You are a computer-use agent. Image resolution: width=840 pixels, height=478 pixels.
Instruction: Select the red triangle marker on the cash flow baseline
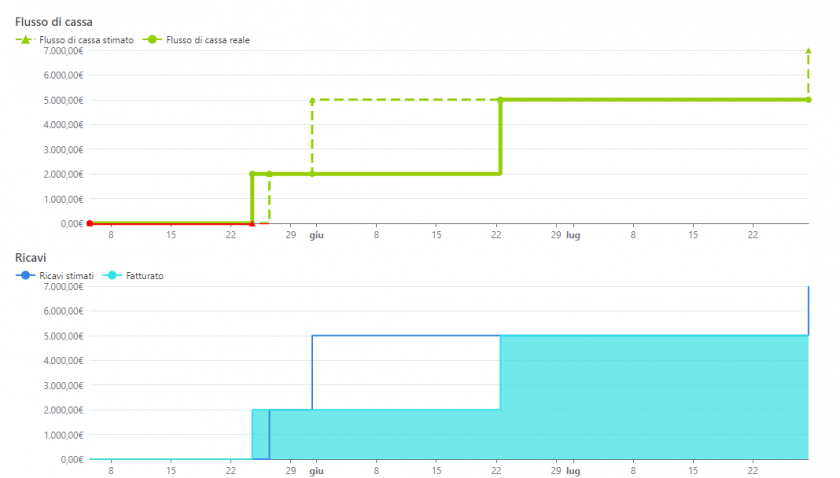(x=252, y=223)
